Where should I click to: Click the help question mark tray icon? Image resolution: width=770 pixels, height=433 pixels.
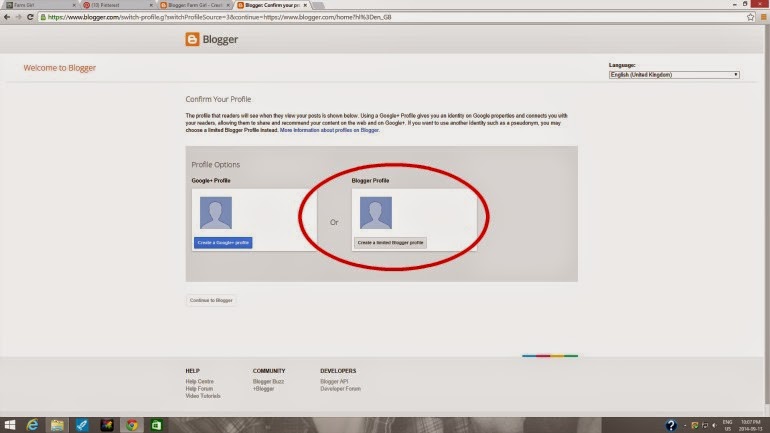click(671, 425)
